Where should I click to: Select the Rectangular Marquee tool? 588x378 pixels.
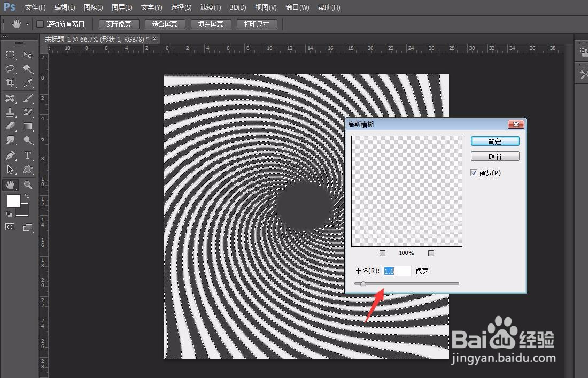(10, 55)
